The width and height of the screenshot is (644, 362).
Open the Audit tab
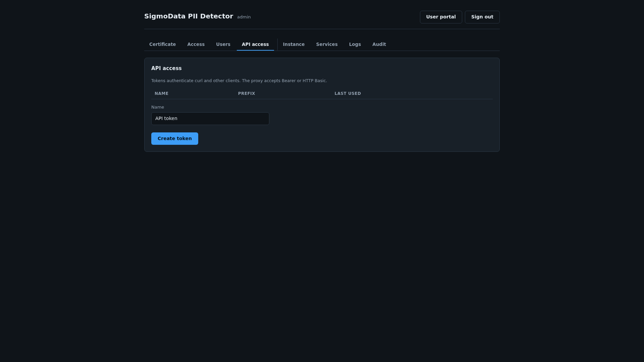379,44
